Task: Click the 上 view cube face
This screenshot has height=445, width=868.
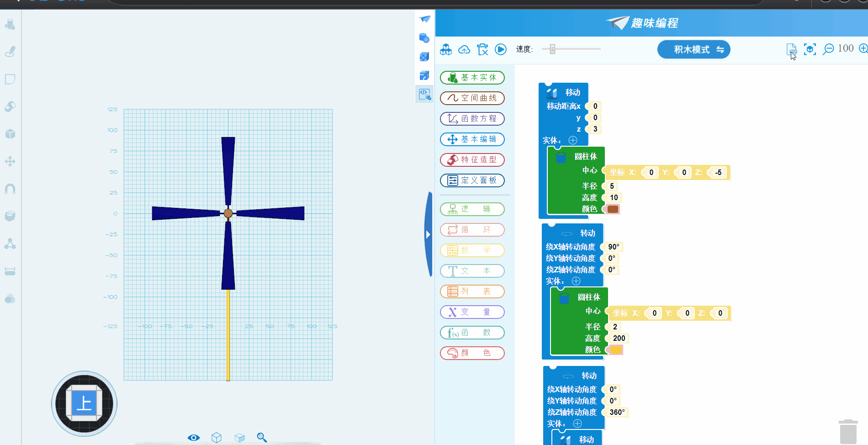Action: [x=84, y=403]
